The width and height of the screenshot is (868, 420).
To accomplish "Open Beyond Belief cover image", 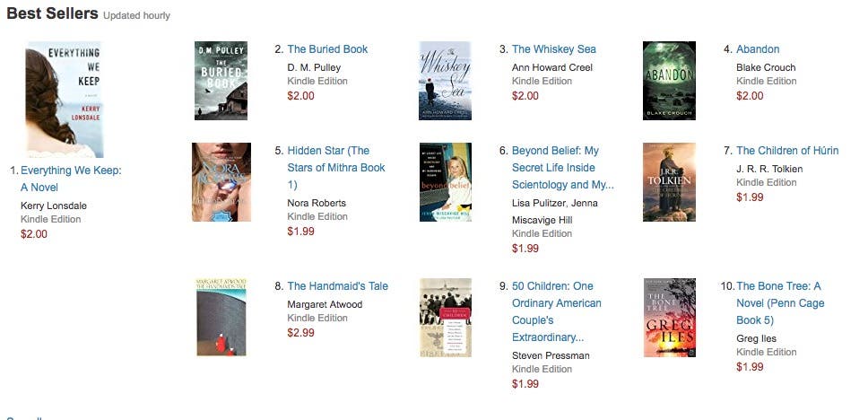I will [x=445, y=182].
